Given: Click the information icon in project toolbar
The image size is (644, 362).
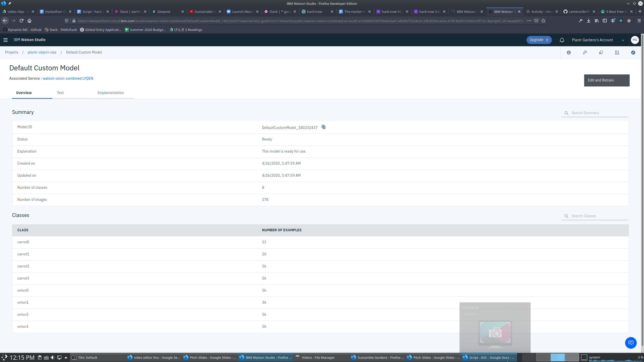Looking at the screenshot, I should (569, 53).
